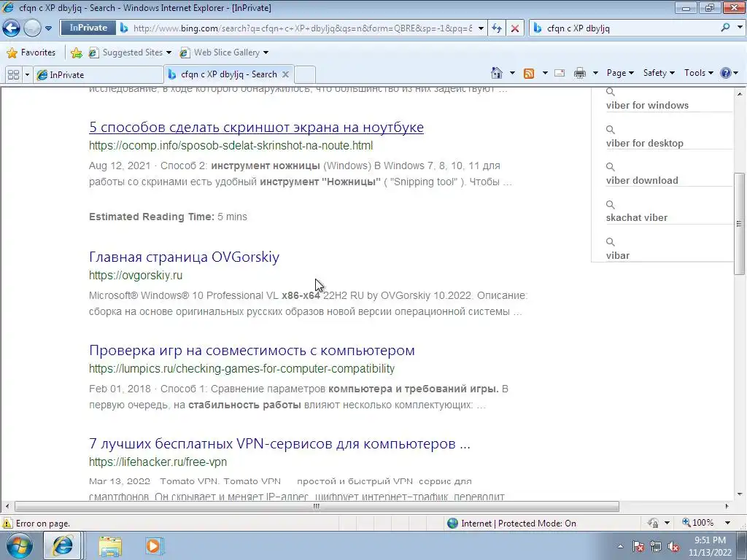The height and width of the screenshot is (560, 747).
Task: Launch Windows Media Player from taskbar
Action: (154, 546)
